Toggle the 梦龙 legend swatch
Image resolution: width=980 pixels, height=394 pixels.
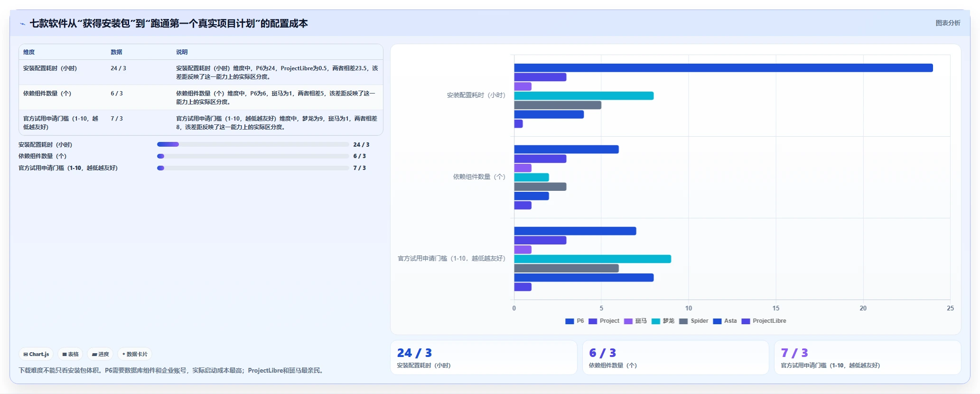(655, 321)
